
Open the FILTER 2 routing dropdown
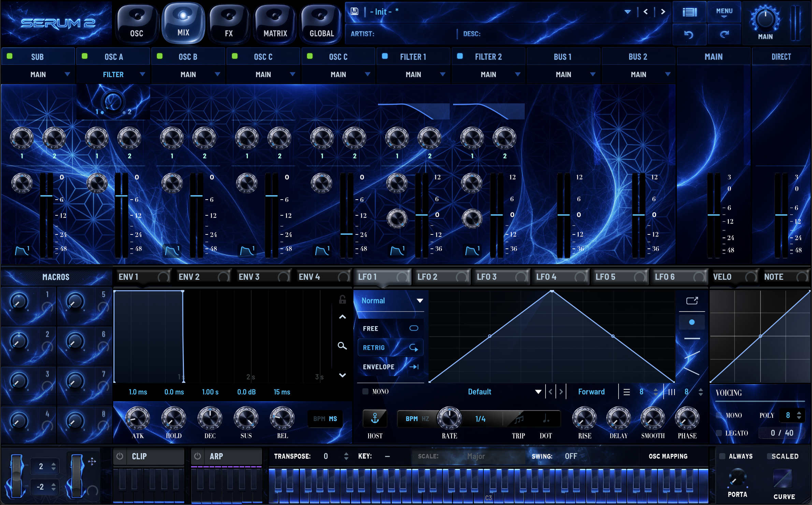coord(489,74)
